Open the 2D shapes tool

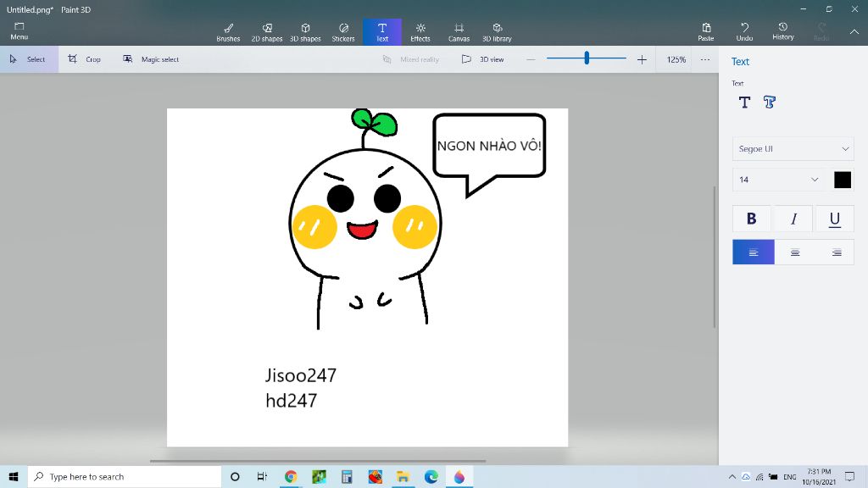pyautogui.click(x=267, y=32)
